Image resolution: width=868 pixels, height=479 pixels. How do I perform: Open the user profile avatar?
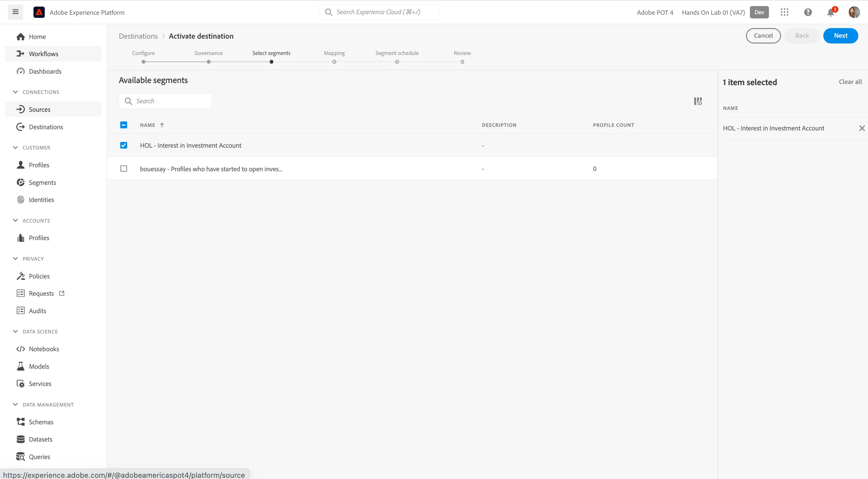click(854, 12)
